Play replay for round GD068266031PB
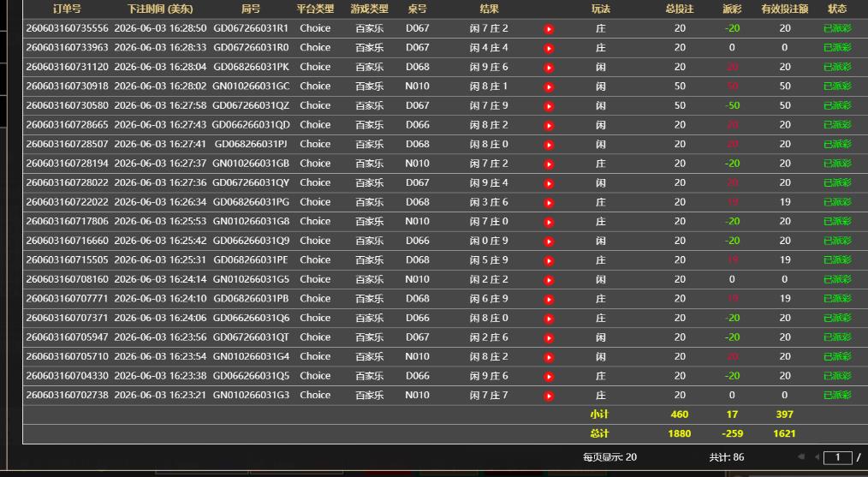Screen dimensions: 868x477 pos(549,300)
